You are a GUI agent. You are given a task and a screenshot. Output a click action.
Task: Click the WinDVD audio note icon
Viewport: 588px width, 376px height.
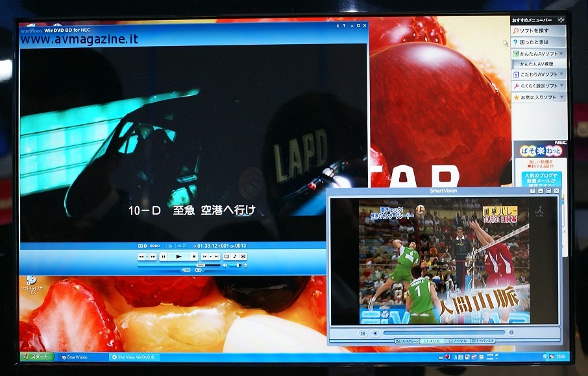point(235,257)
